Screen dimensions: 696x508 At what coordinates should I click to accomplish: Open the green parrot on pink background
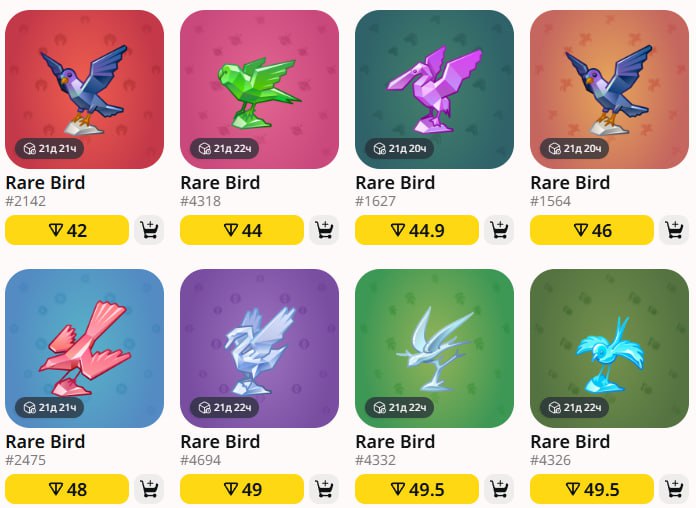click(260, 89)
